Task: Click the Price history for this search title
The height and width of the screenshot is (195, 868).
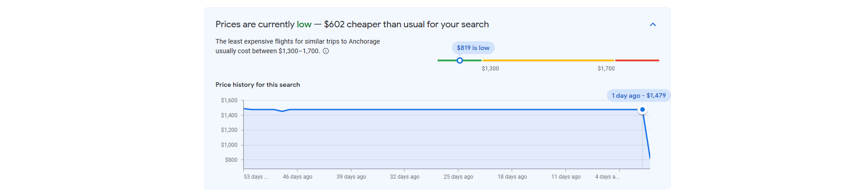Action: 258,85
